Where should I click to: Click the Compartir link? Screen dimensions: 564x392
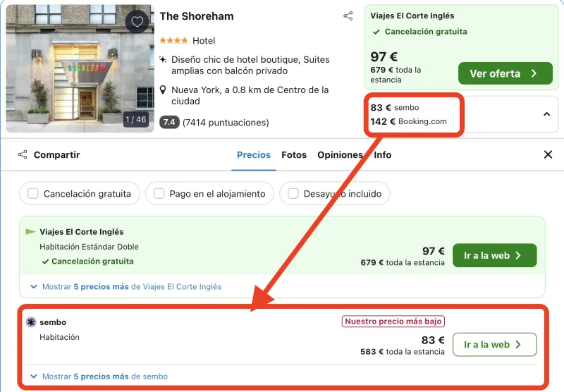(x=57, y=154)
